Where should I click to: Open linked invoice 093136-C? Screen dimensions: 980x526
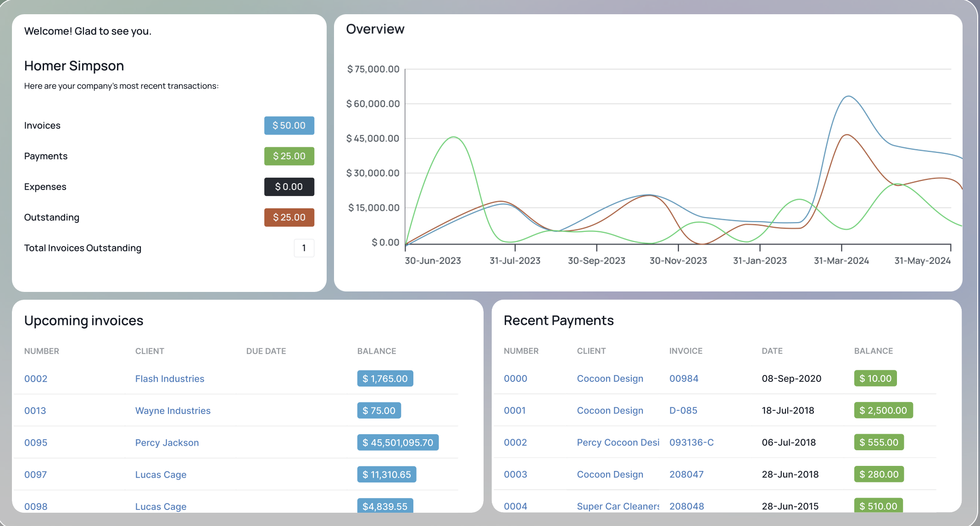pyautogui.click(x=691, y=442)
